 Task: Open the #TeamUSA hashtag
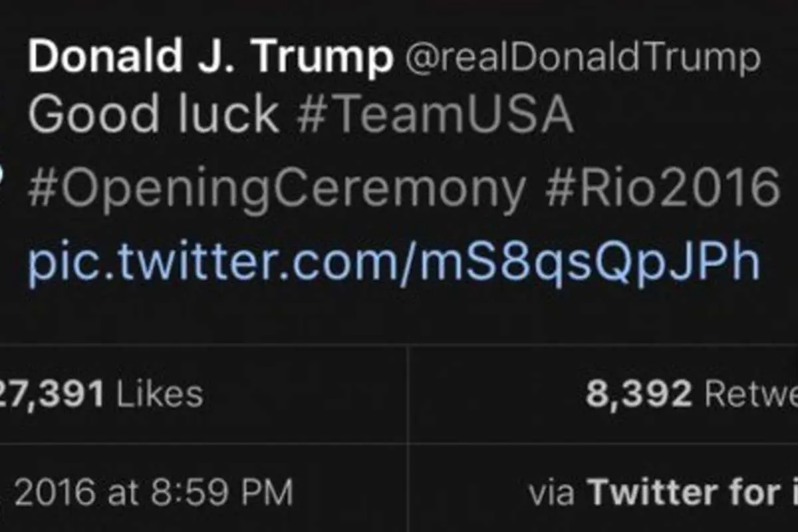pos(435,114)
